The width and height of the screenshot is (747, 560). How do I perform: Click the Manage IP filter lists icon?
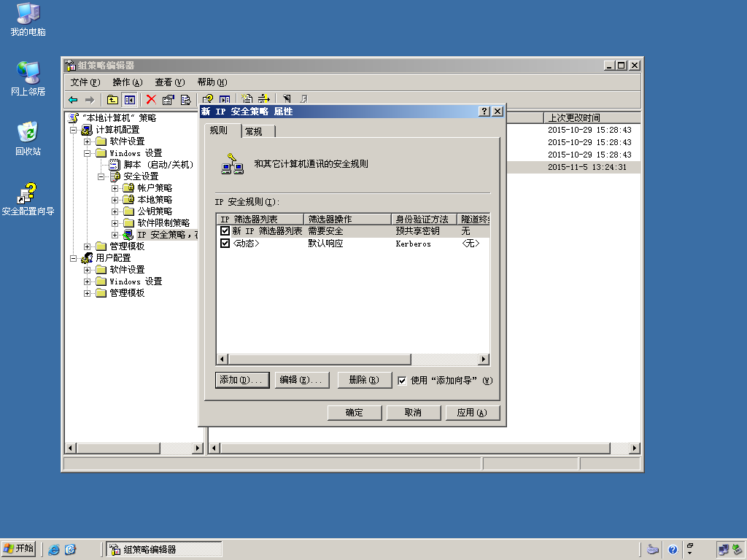tap(263, 99)
